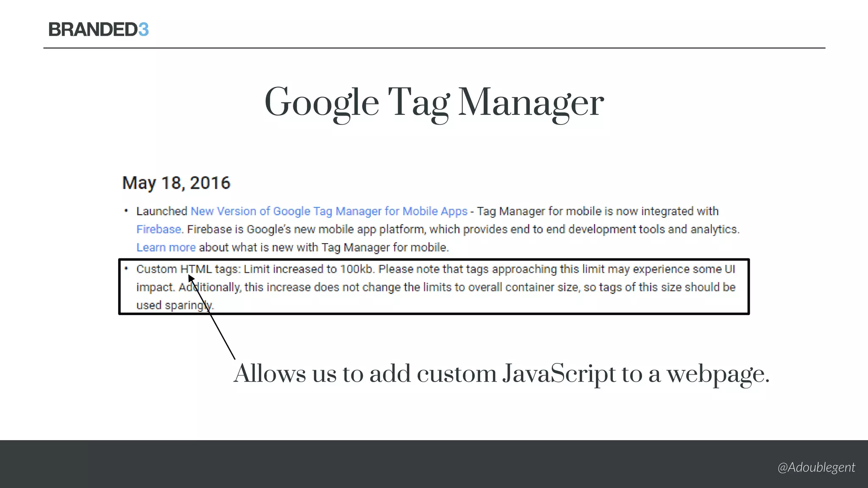
Task: Click the 'Firebase is Google's new mobile app platform' sentence
Action: [x=306, y=229]
